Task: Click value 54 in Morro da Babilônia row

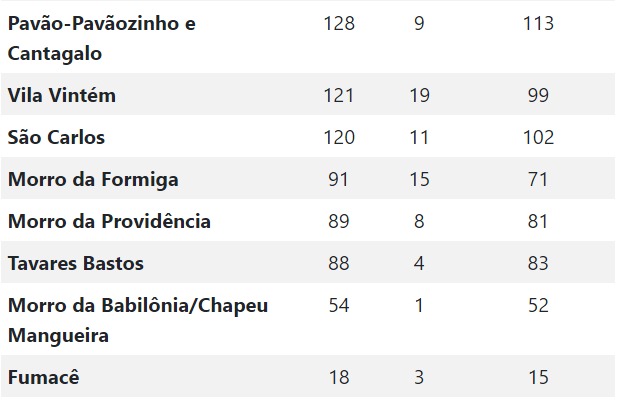Action: pyautogui.click(x=339, y=305)
